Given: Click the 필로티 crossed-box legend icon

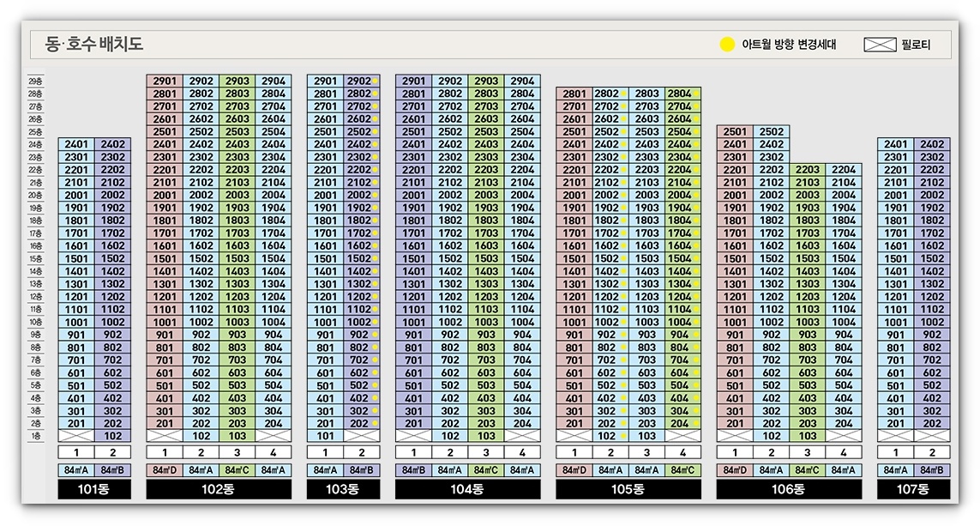Looking at the screenshot, I should point(880,45).
